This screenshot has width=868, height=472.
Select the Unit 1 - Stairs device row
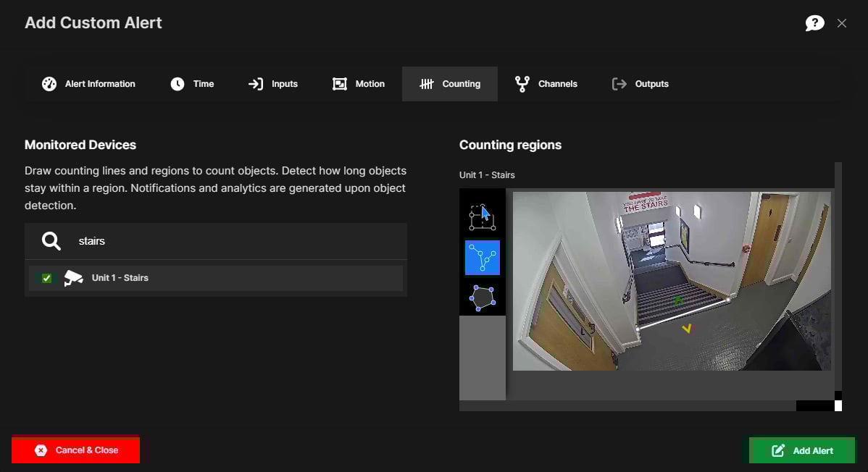click(216, 278)
